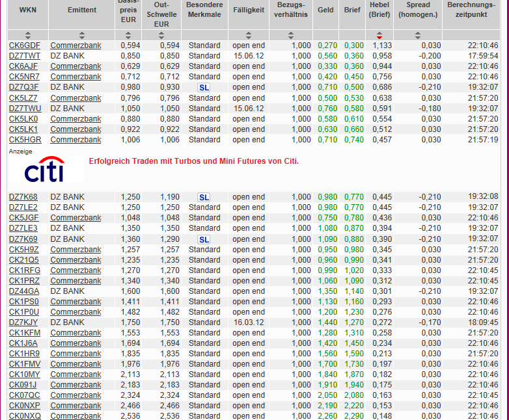Open WKN CK5JGF details
Image resolution: width=509 pixels, height=420 pixels.
tap(23, 218)
